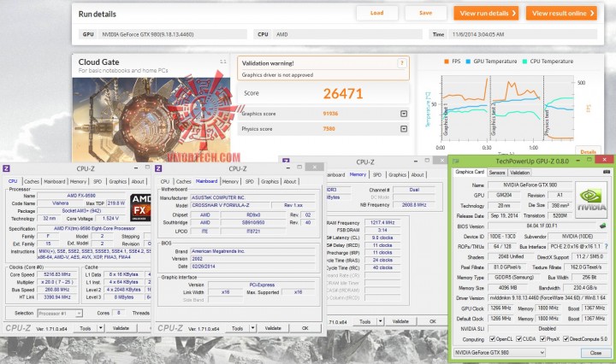This screenshot has height=364, width=616.
Task: Switch to Sensors tab in GPU-Z
Action: (x=497, y=173)
